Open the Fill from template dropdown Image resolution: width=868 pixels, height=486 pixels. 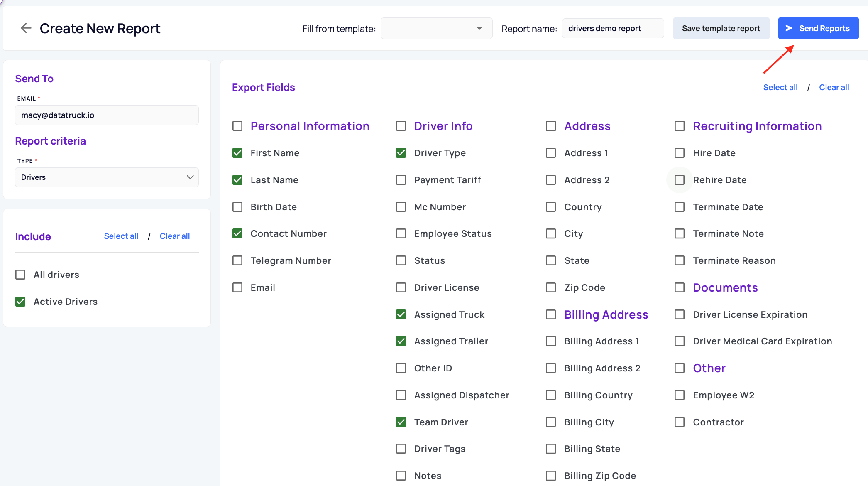tap(436, 28)
